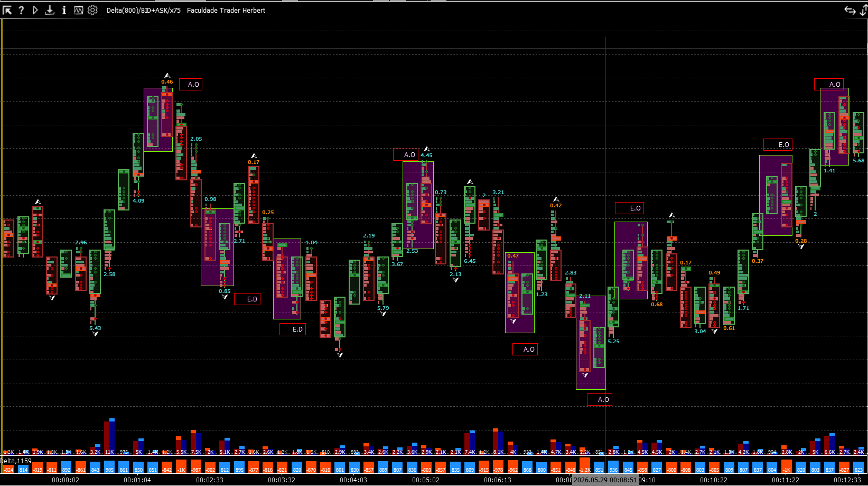Click the chart indicator wave icon
Viewport: 868px width, 486px height.
click(x=78, y=10)
